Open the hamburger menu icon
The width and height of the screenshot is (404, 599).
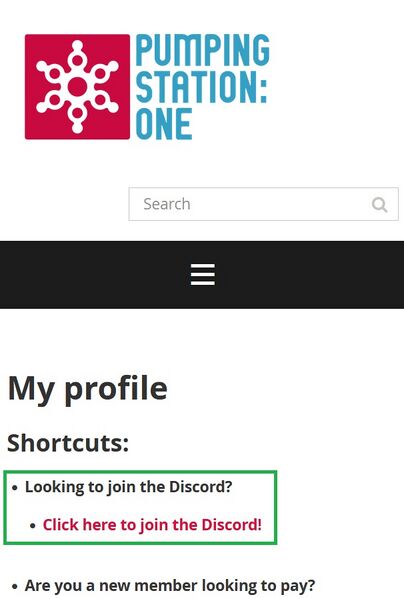(203, 274)
